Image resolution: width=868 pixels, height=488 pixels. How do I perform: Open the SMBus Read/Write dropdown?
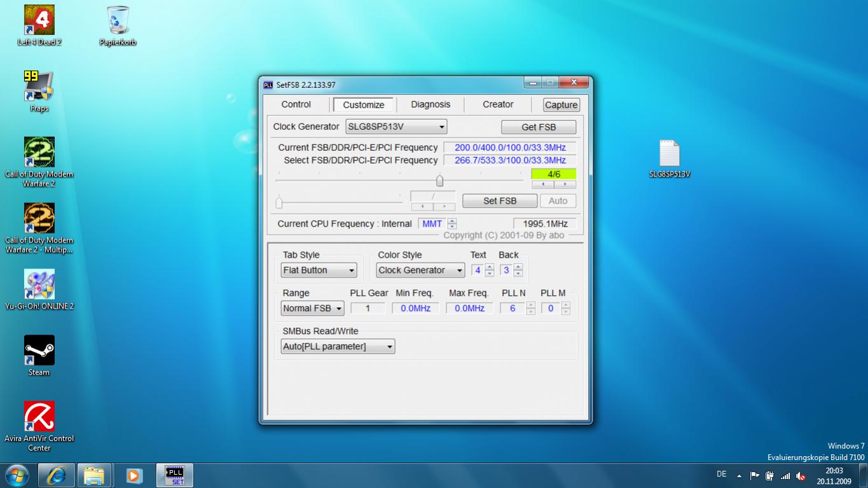click(x=338, y=347)
